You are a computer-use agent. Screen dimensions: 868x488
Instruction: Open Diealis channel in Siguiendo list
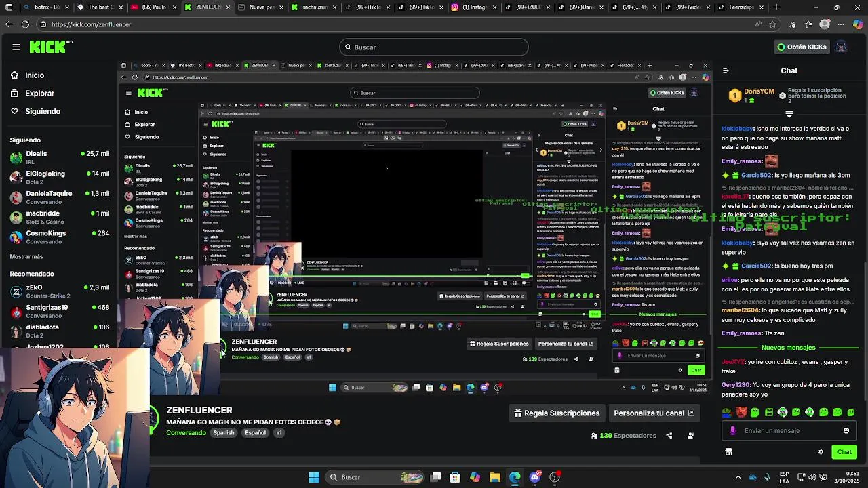pos(60,157)
